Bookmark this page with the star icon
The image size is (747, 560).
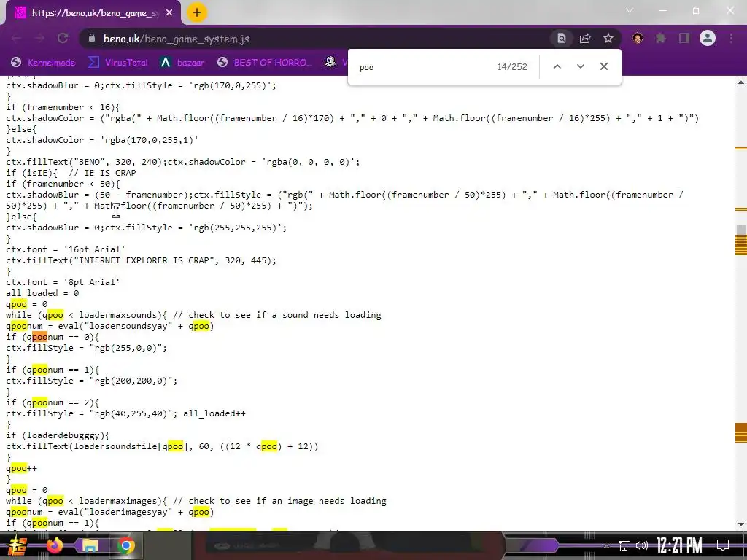tap(608, 39)
